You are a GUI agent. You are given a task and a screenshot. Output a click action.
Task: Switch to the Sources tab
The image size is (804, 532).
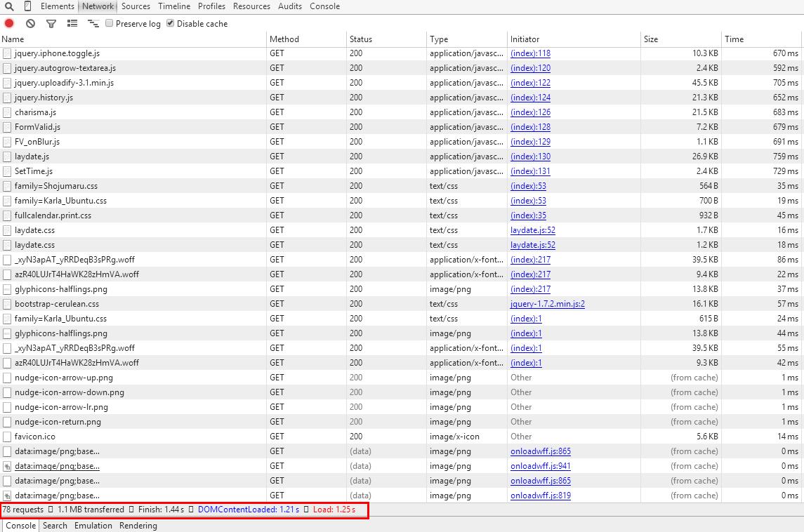pyautogui.click(x=136, y=6)
